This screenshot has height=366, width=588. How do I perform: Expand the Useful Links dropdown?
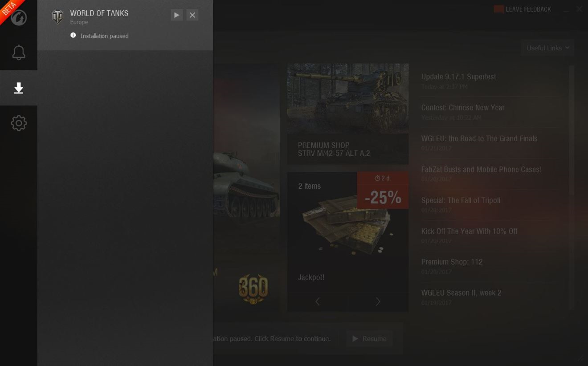[x=547, y=48]
